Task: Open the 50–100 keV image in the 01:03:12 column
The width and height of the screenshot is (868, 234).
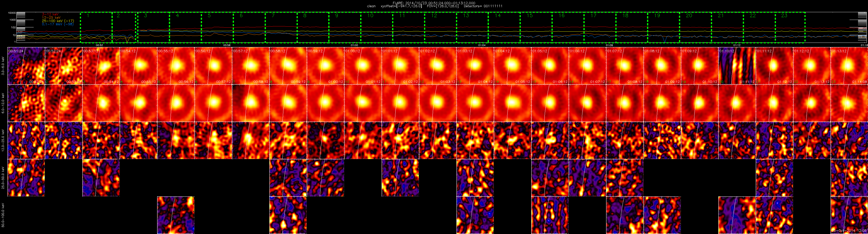Action: pyautogui.click(x=475, y=215)
